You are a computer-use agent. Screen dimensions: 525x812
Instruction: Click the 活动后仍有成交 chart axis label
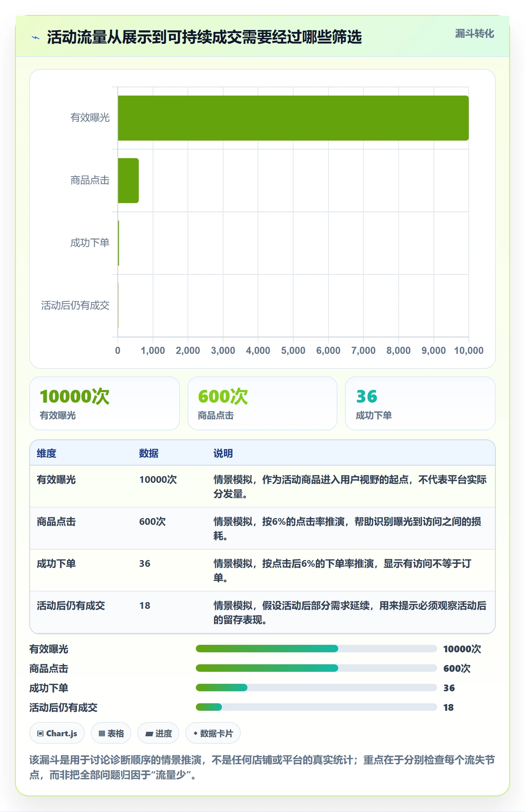pos(75,306)
